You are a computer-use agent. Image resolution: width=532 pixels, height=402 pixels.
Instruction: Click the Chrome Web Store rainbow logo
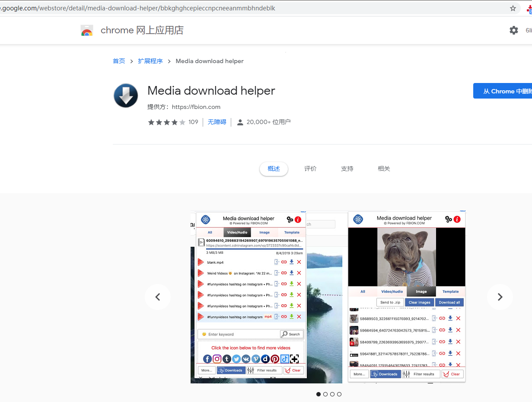pos(87,30)
